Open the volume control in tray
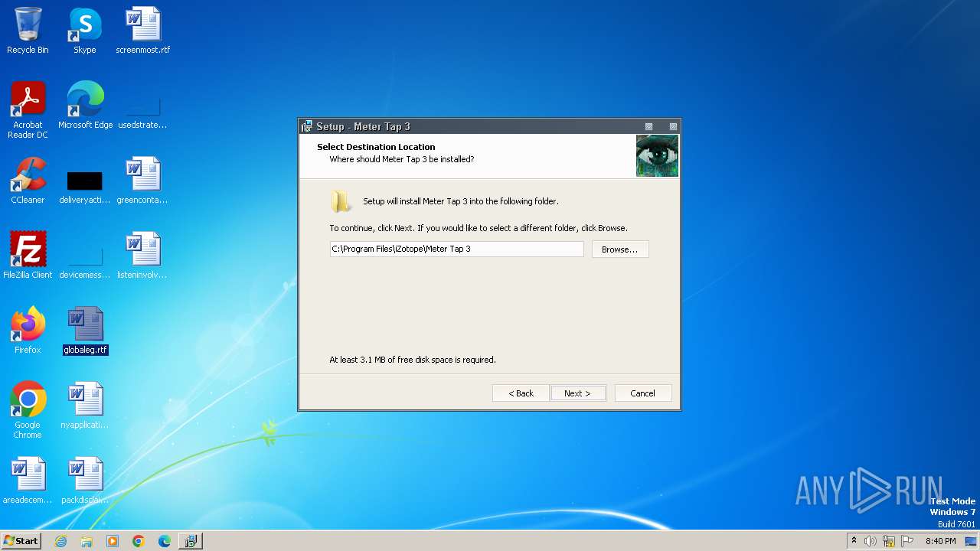The image size is (980, 551). click(x=871, y=541)
